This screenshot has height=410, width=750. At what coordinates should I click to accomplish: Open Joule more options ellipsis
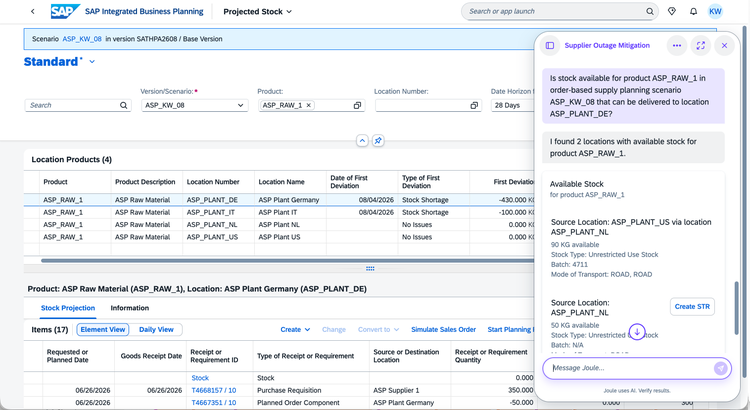coord(677,45)
